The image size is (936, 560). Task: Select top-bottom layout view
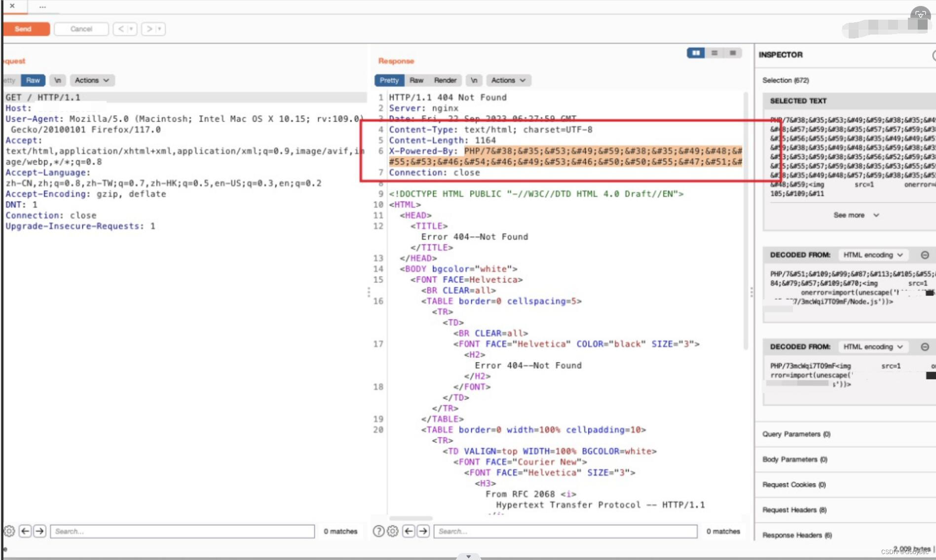(714, 53)
